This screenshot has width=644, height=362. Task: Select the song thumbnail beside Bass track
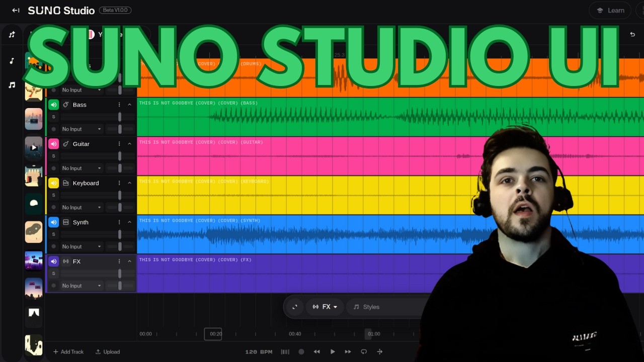click(34, 119)
